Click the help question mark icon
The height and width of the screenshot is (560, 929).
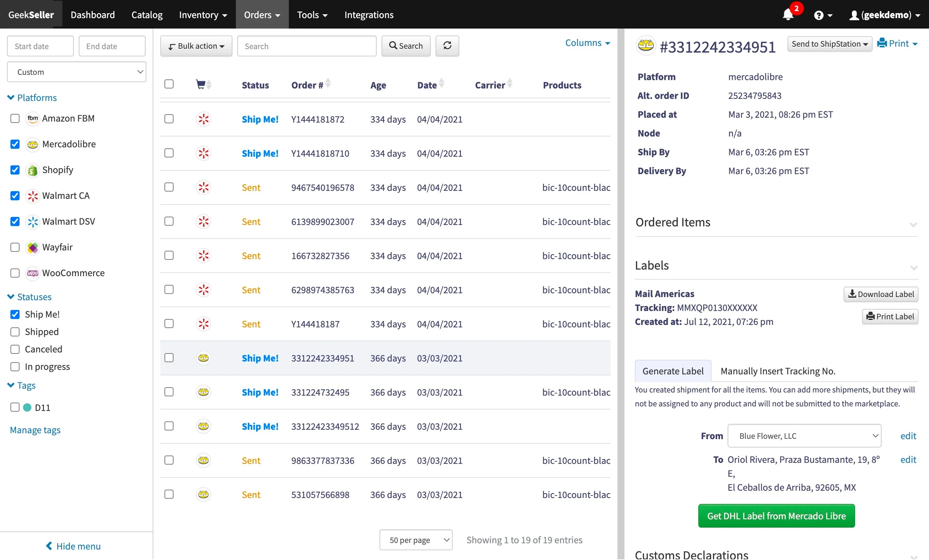point(818,15)
